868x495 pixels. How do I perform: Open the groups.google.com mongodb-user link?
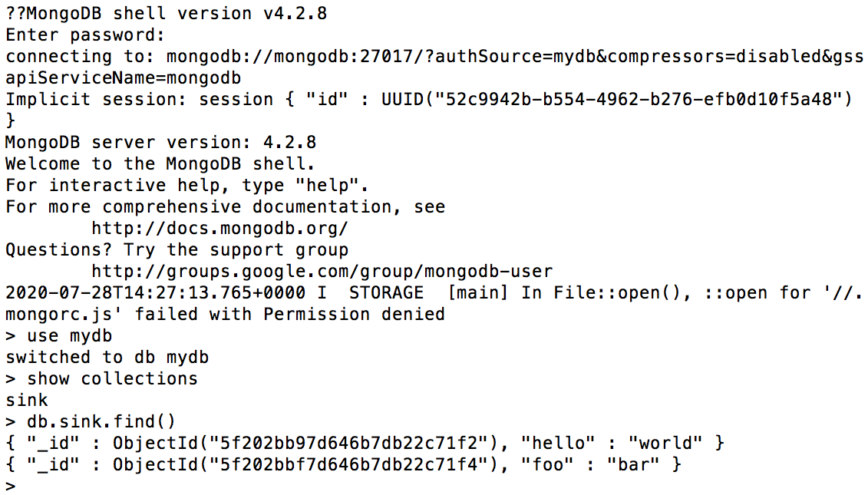322,271
